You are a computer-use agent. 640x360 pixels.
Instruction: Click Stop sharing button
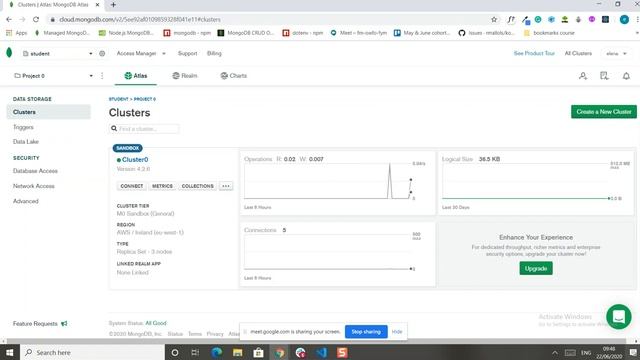point(366,332)
